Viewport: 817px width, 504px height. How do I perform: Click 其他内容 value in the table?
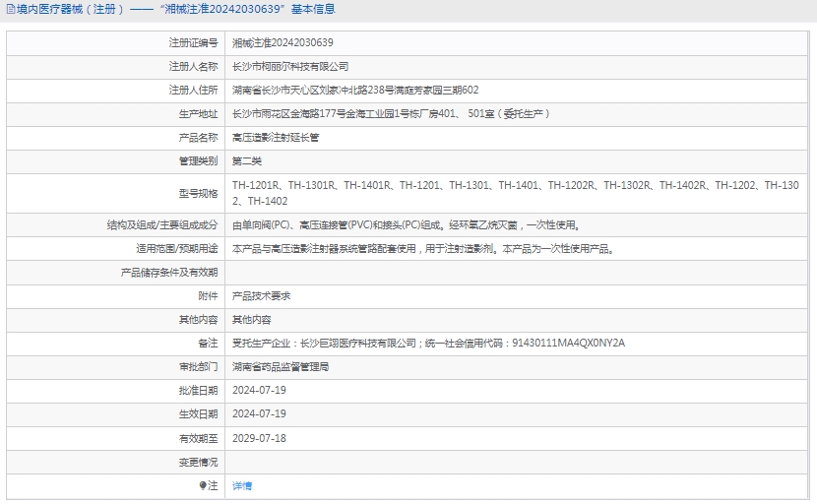coord(252,320)
